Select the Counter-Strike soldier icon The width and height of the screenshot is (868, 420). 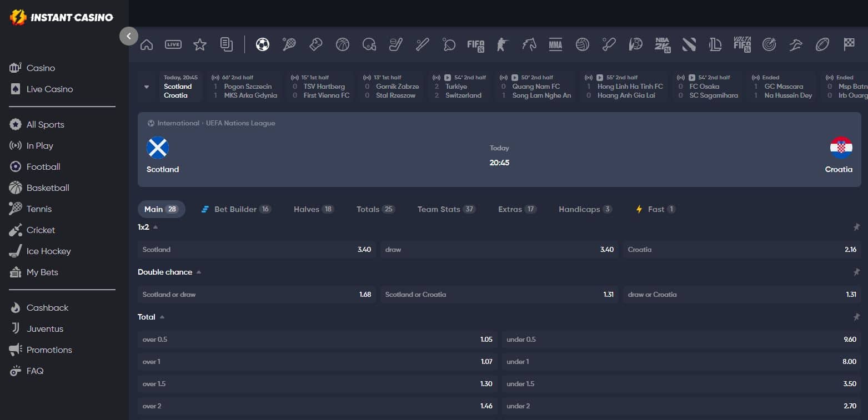[x=503, y=44]
